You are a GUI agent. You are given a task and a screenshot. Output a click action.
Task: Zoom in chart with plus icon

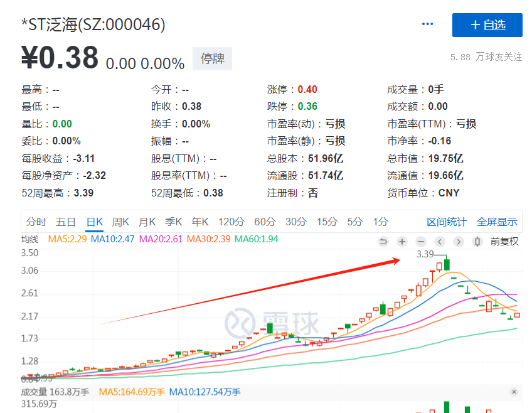[x=402, y=242]
